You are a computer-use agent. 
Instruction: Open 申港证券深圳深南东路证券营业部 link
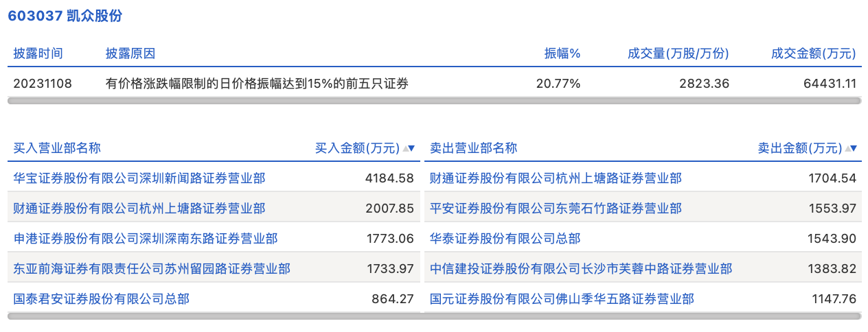(146, 239)
